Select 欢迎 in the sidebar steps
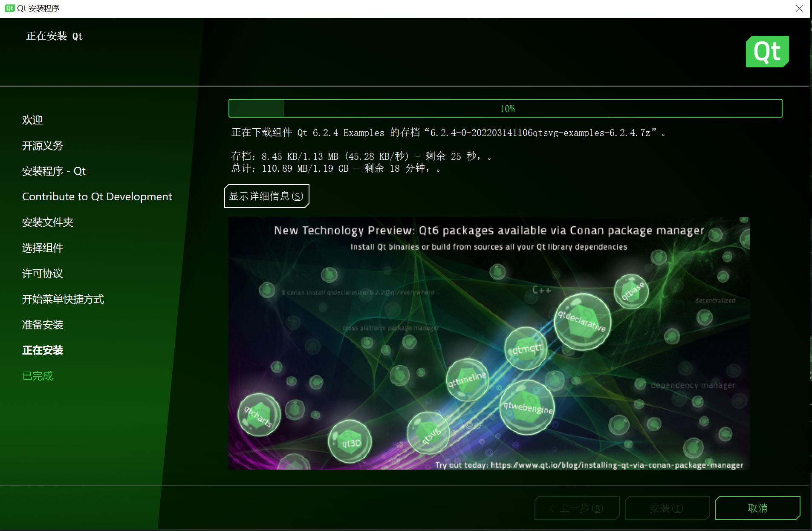 tap(32, 120)
